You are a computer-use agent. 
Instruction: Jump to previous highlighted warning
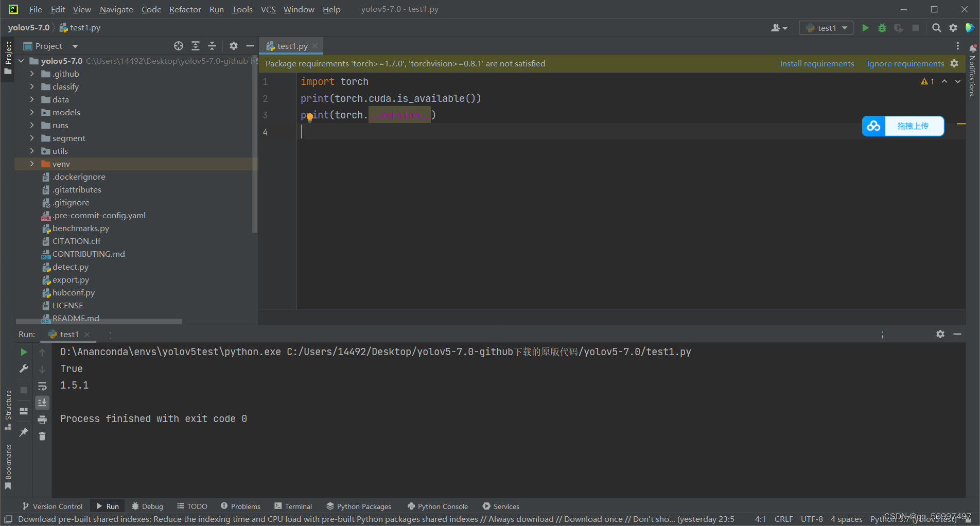coord(944,81)
